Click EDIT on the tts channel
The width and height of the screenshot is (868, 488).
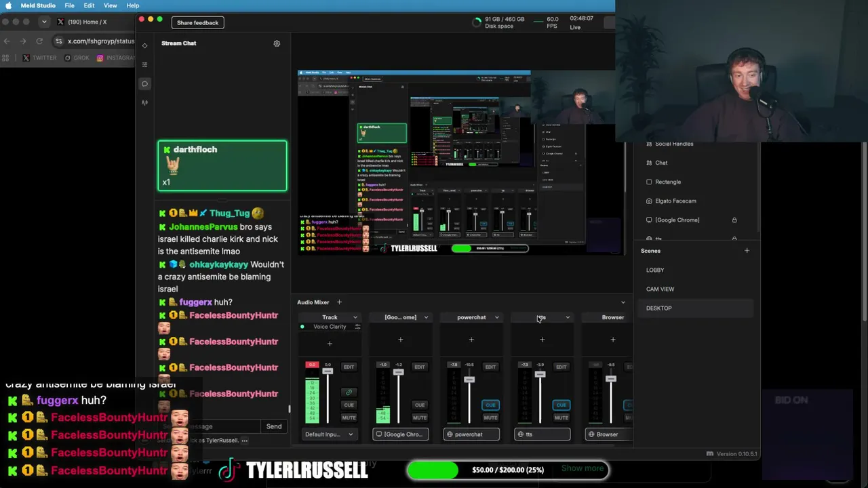(561, 367)
